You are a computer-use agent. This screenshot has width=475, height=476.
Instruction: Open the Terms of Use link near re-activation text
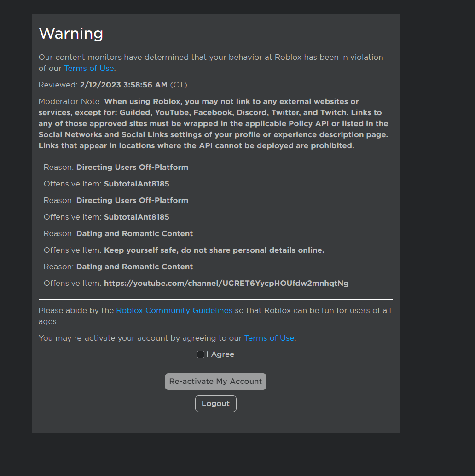[269, 338]
